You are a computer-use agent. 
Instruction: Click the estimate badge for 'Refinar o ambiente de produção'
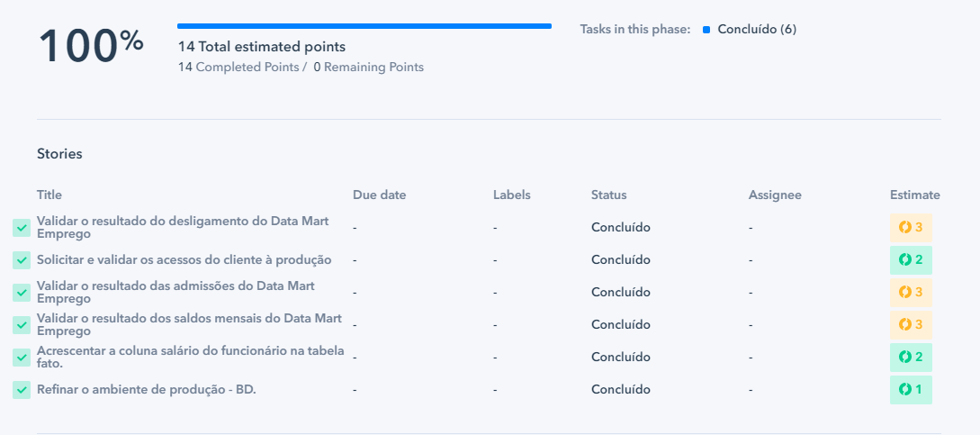tap(911, 389)
